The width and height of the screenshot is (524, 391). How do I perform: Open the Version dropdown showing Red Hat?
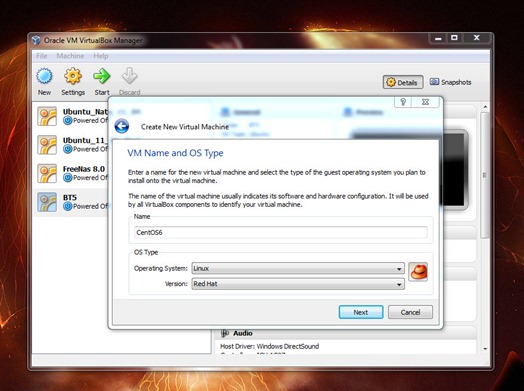[x=298, y=284]
